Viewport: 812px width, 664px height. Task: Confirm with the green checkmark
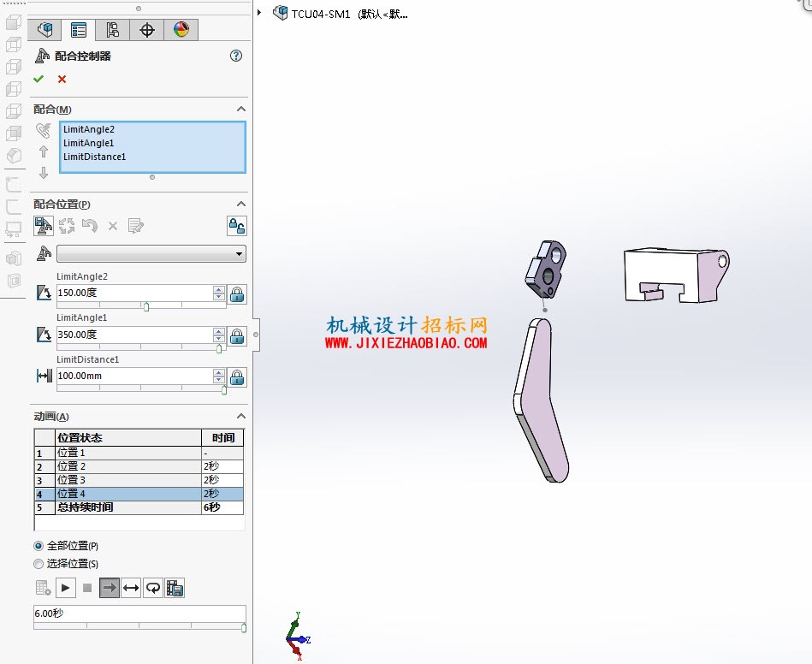39,80
